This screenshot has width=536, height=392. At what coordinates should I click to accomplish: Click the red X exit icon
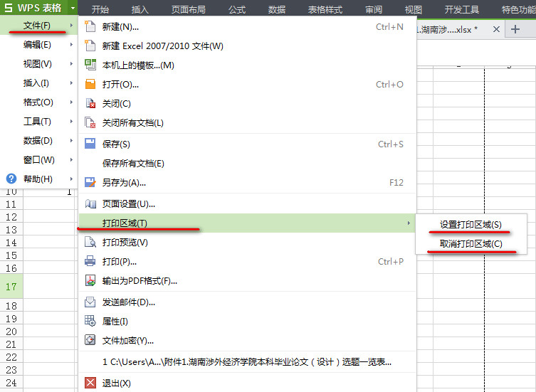90,383
